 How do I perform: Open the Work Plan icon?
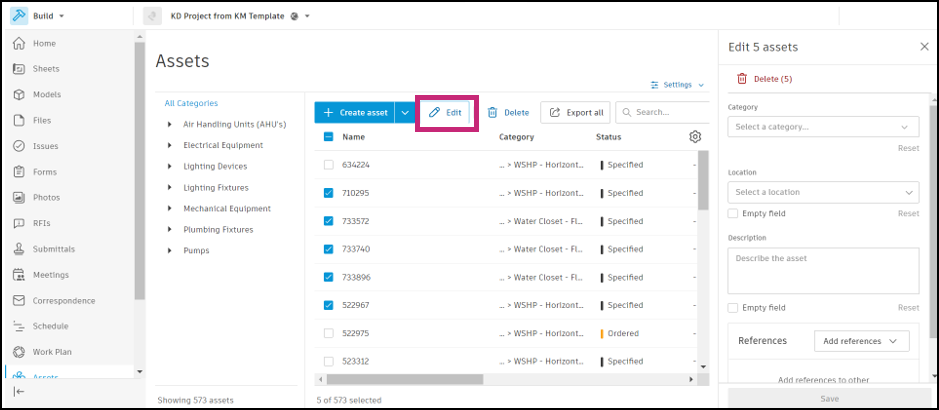[x=19, y=352]
